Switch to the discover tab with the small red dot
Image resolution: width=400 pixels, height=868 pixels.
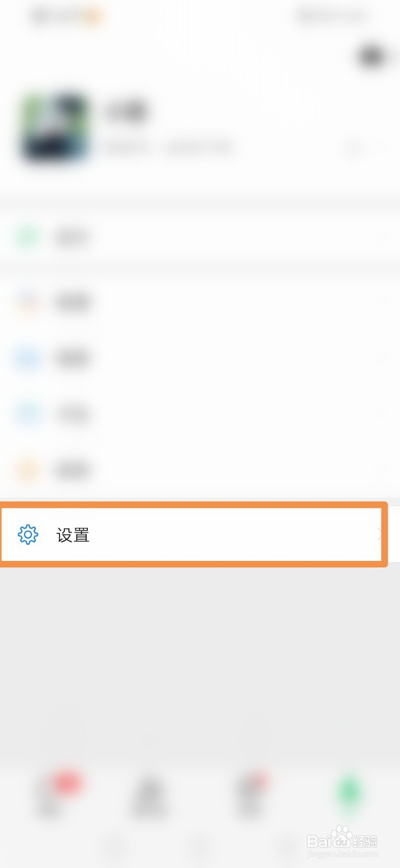click(250, 795)
